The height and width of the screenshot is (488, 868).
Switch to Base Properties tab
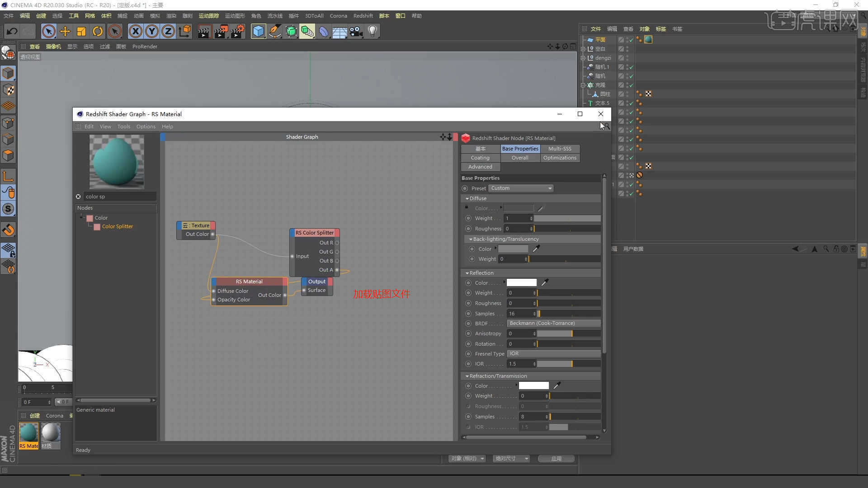(519, 148)
